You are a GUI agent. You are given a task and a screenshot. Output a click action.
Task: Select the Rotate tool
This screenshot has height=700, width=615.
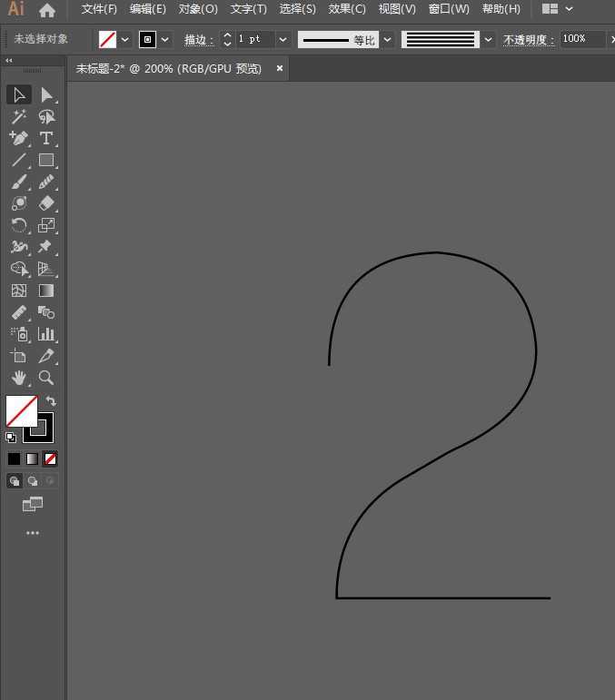(x=18, y=225)
